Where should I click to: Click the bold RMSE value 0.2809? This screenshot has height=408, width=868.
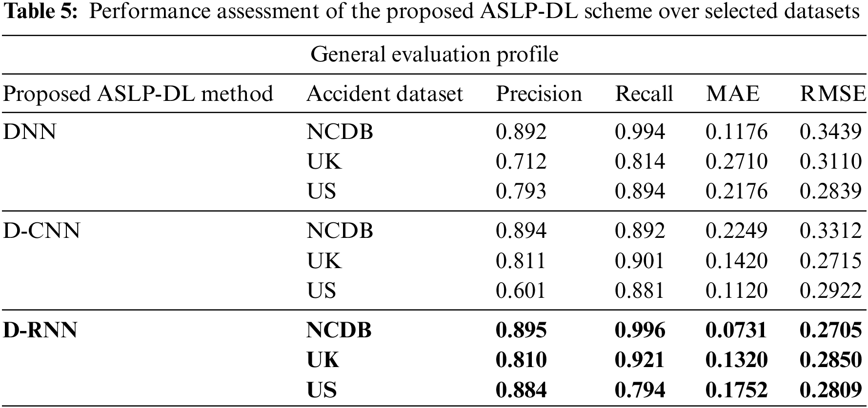click(x=830, y=390)
